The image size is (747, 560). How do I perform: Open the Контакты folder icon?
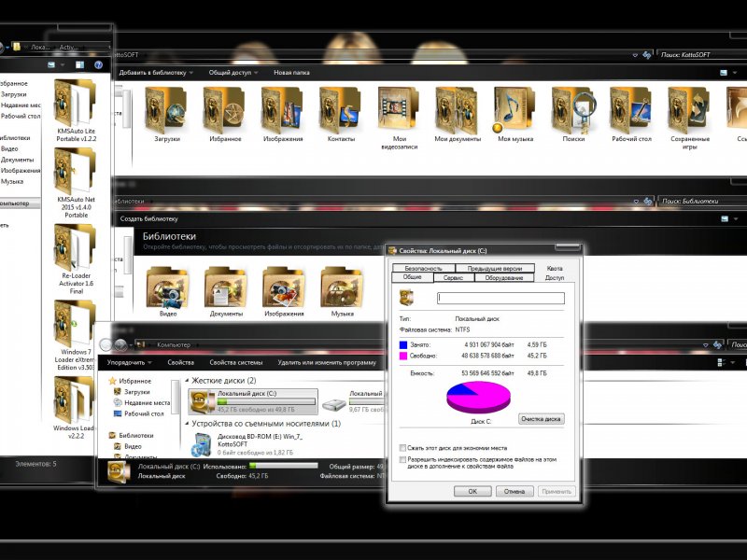click(341, 110)
